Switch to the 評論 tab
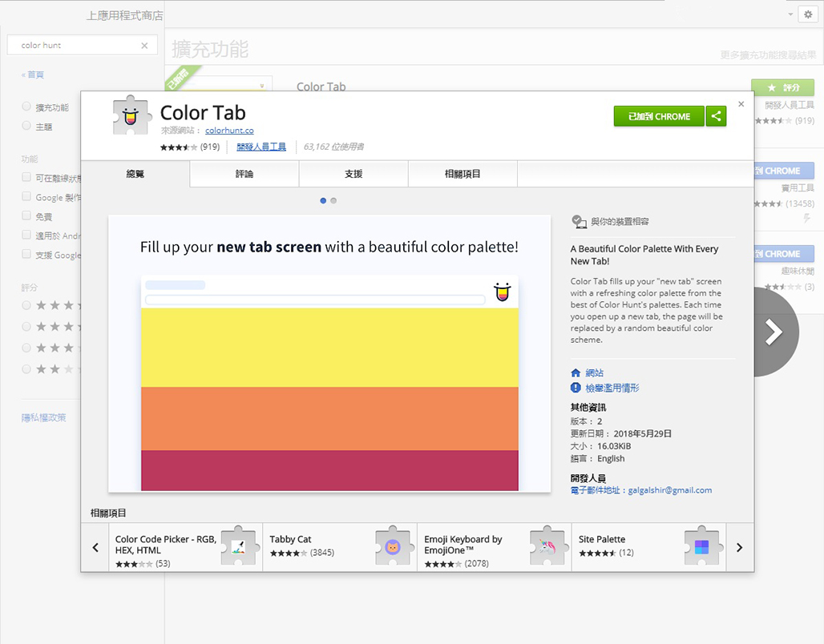 pos(244,174)
